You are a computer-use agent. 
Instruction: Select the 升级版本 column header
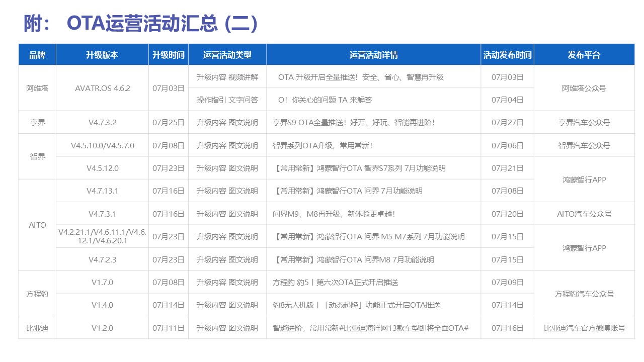(x=102, y=55)
